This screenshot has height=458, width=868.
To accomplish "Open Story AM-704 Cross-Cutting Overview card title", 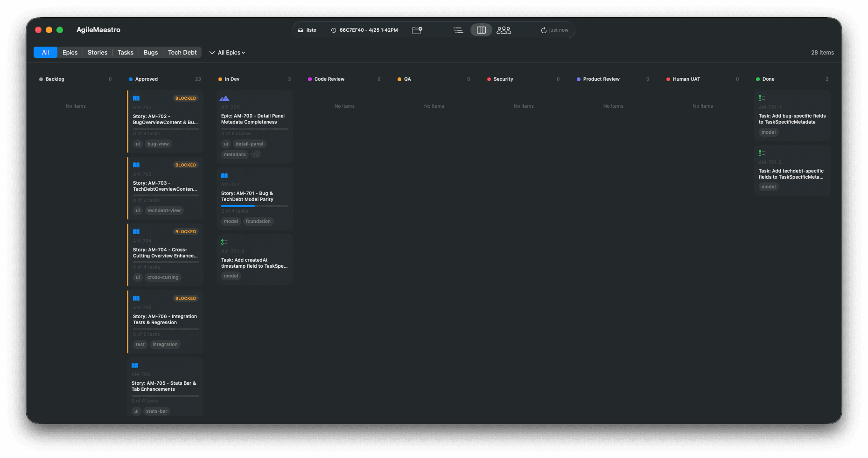I will (165, 253).
